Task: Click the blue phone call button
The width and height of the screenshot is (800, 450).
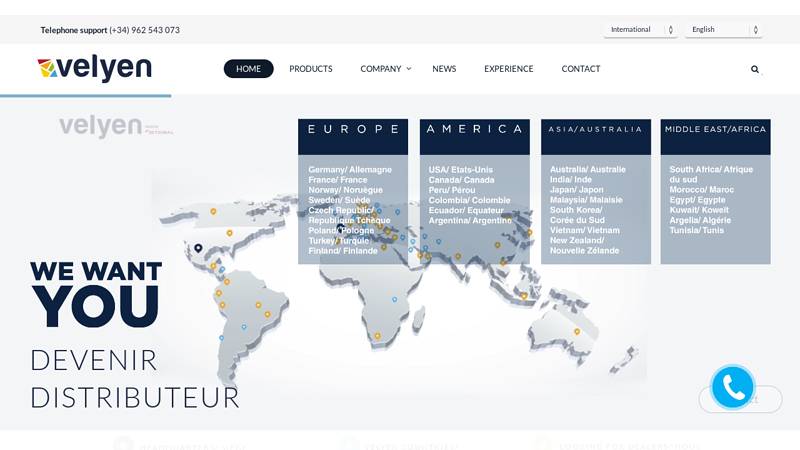Action: coord(733,387)
